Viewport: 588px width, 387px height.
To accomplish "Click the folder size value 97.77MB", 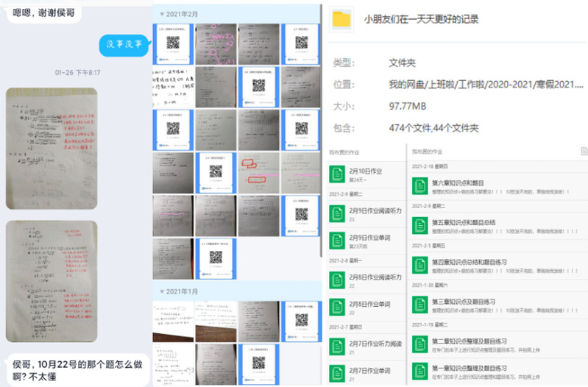I will (407, 106).
